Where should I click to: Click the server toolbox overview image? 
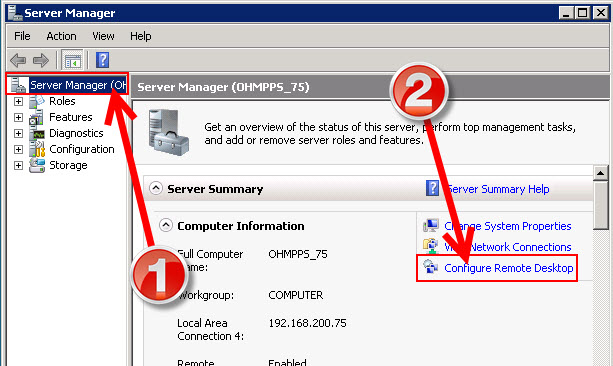click(168, 133)
